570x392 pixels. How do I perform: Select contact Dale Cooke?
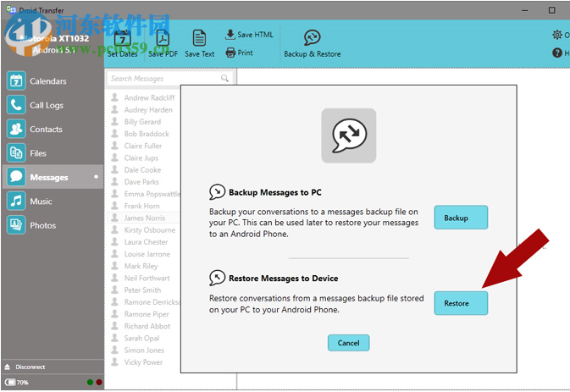(x=142, y=169)
